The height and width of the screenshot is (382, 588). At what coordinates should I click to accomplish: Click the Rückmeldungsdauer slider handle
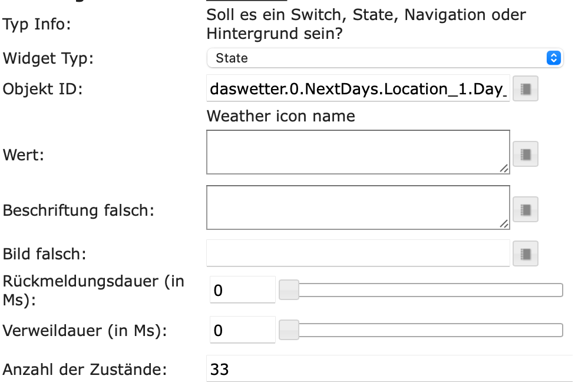coord(289,290)
